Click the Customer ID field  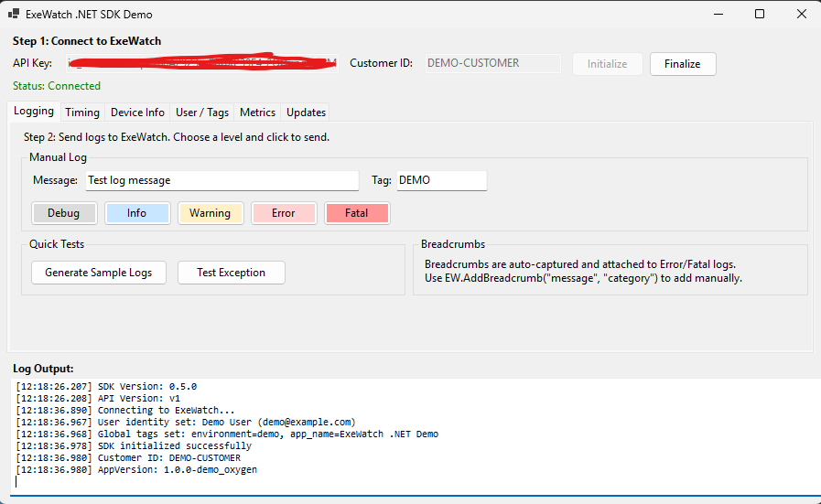click(492, 63)
